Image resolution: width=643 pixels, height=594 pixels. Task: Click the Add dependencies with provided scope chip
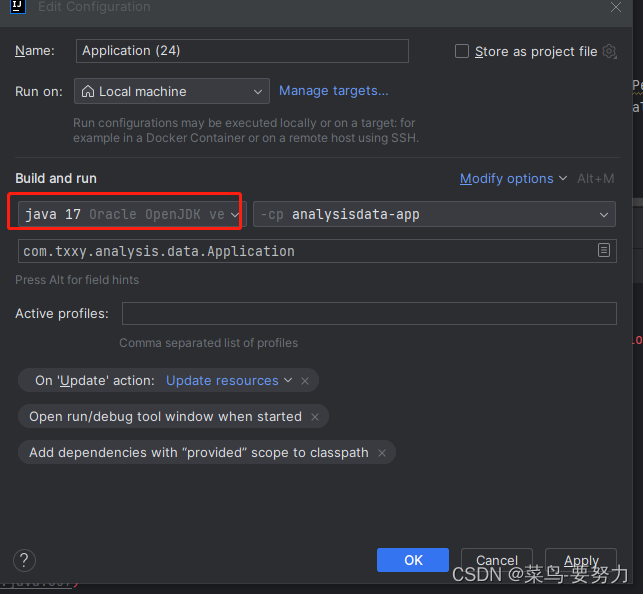[207, 453]
